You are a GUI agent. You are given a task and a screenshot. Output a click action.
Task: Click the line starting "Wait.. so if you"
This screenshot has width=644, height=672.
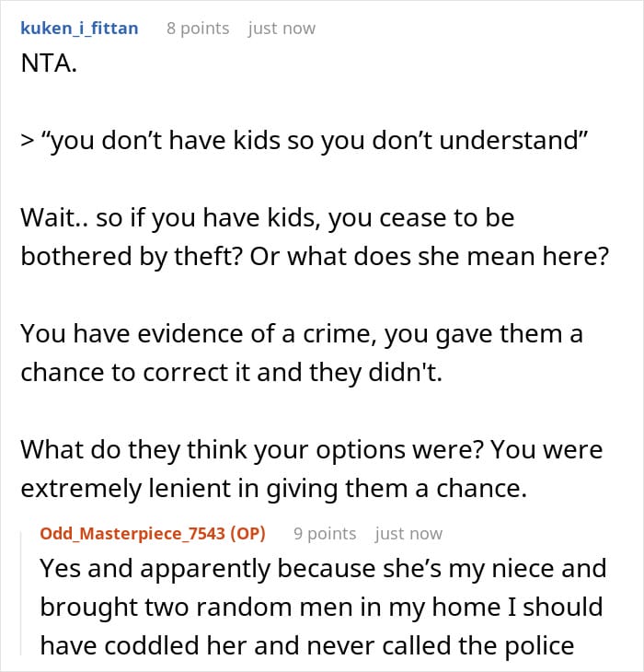pos(267,218)
